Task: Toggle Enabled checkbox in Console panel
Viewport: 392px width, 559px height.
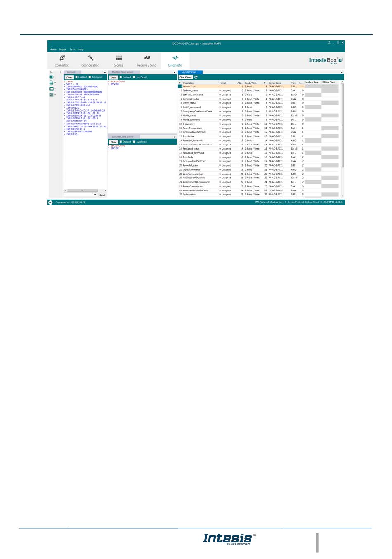Action: click(x=76, y=77)
